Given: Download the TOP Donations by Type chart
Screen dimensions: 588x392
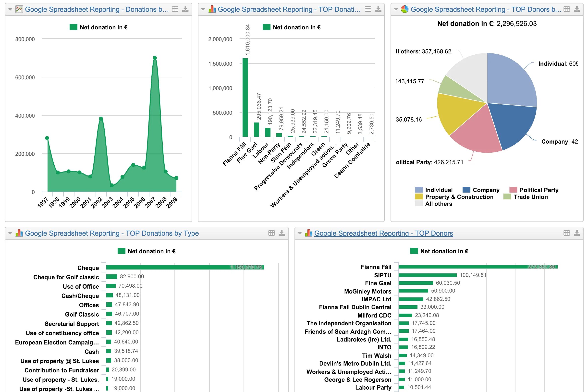Looking at the screenshot, I should point(282,233).
